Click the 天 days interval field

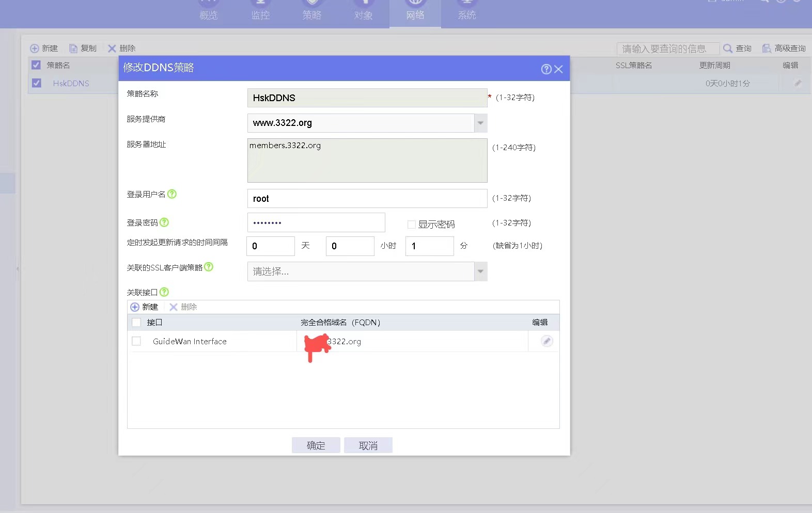[x=271, y=246]
